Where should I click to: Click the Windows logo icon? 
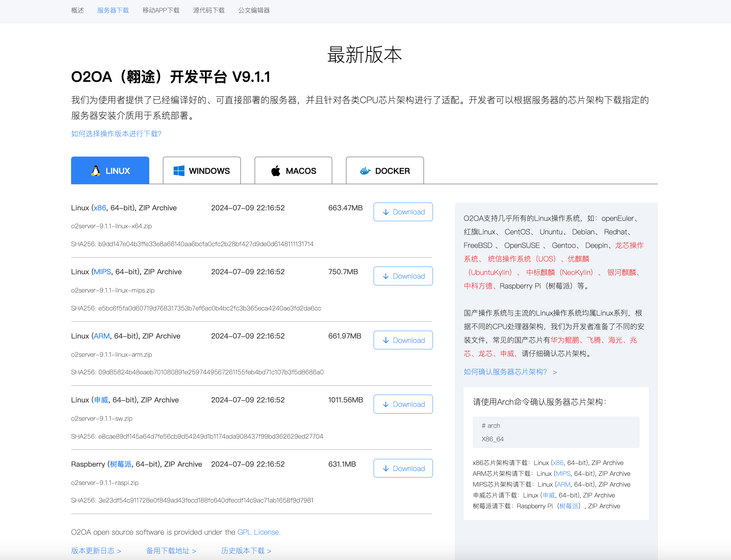tap(178, 170)
